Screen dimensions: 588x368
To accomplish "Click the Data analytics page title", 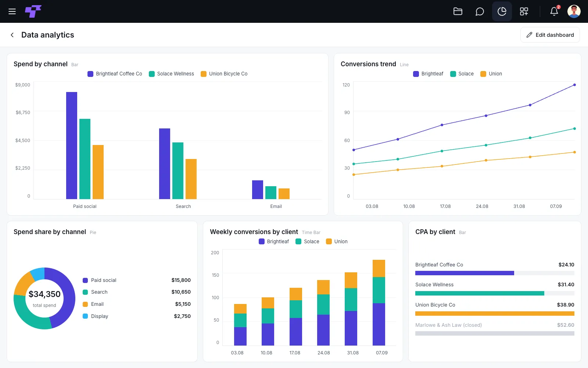I will click(48, 35).
